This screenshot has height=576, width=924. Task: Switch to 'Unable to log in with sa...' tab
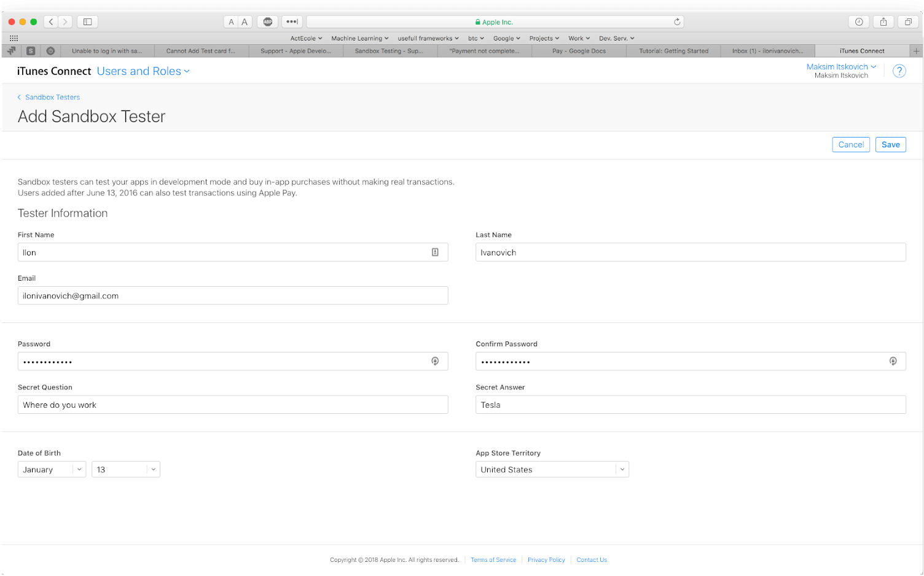(107, 51)
